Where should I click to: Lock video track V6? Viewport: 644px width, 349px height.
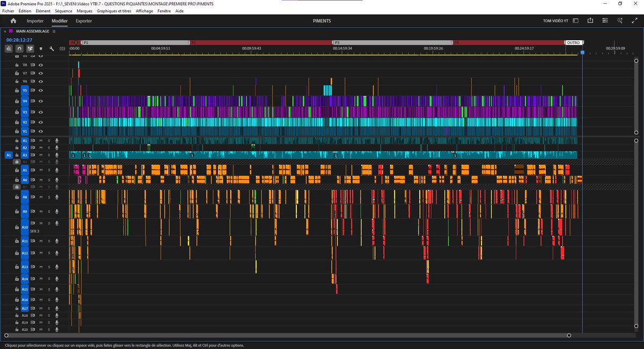17,81
